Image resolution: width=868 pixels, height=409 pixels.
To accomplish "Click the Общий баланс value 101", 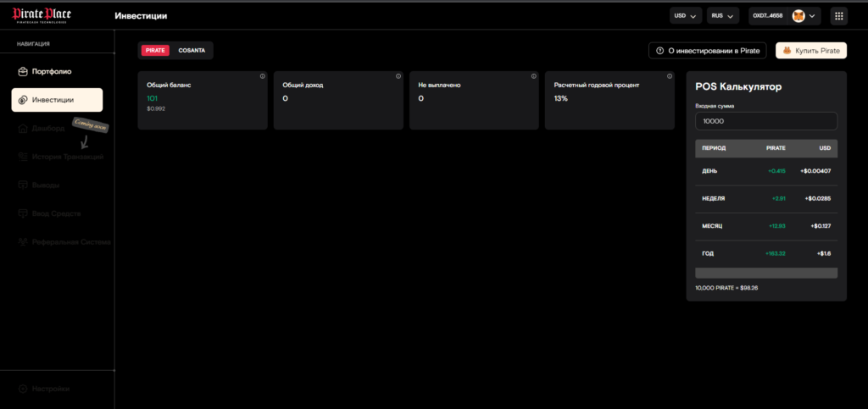I will pos(153,98).
